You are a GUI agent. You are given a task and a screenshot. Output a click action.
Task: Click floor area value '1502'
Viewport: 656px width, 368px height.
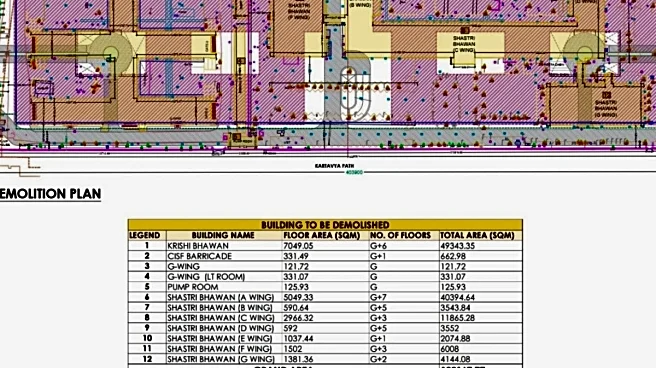click(x=292, y=349)
